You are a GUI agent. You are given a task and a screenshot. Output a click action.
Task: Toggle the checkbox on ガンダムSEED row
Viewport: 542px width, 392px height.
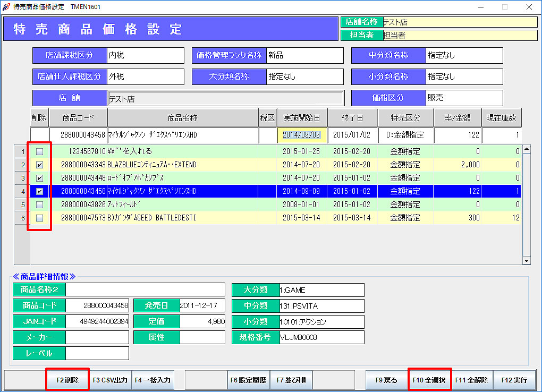point(39,218)
